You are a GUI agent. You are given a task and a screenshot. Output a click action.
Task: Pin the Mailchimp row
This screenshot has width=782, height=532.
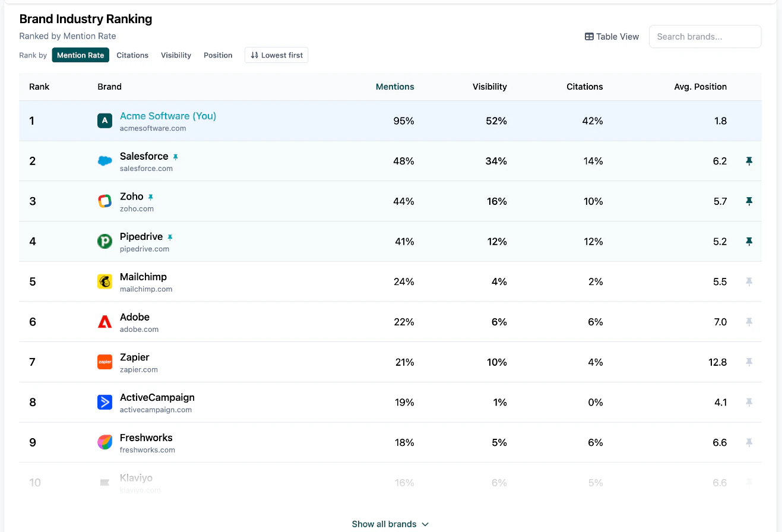[x=749, y=281]
